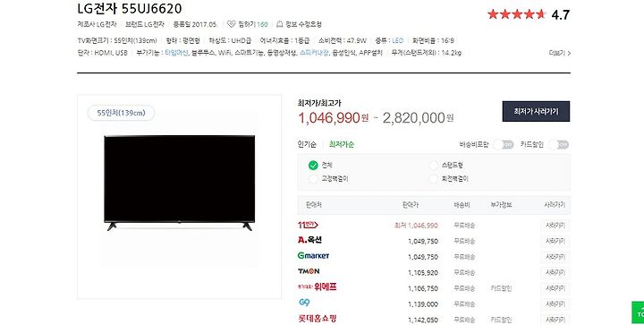The height and width of the screenshot is (325, 644).
Task: Click the LG TV product image
Action: pos(179,183)
